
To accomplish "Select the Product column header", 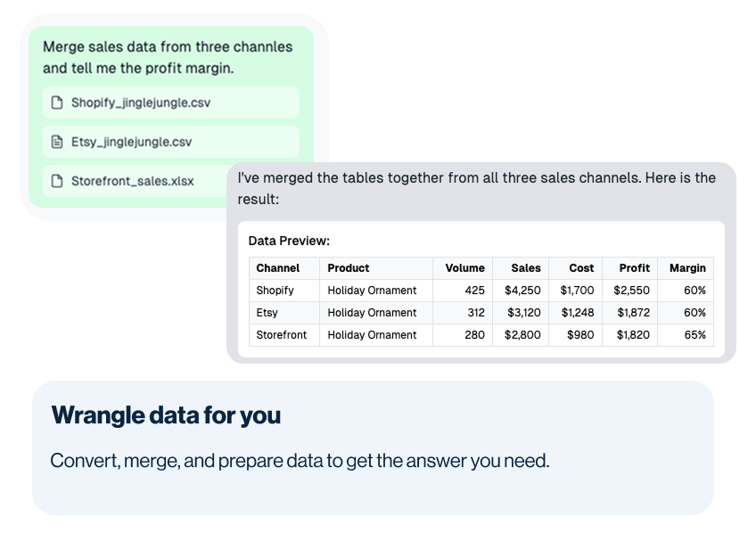I will point(376,268).
